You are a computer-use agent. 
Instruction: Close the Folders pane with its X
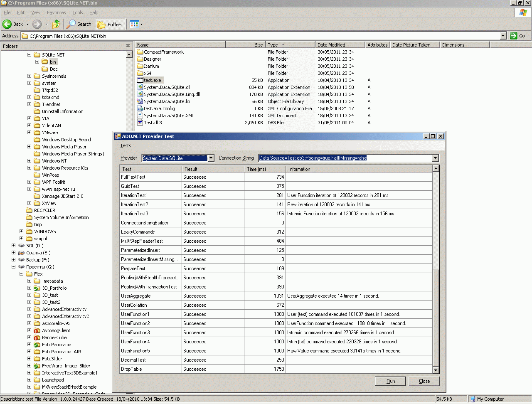(x=128, y=46)
